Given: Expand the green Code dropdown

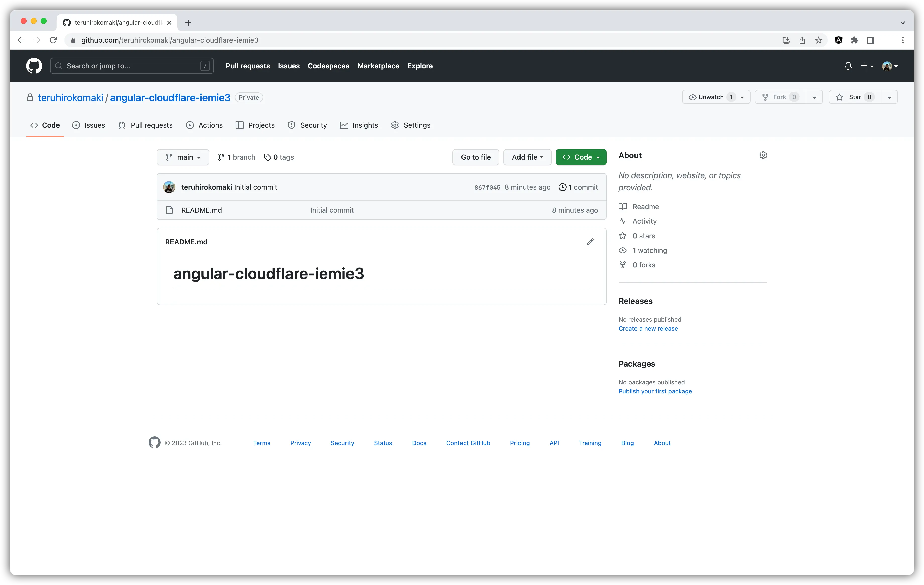Looking at the screenshot, I should 581,157.
